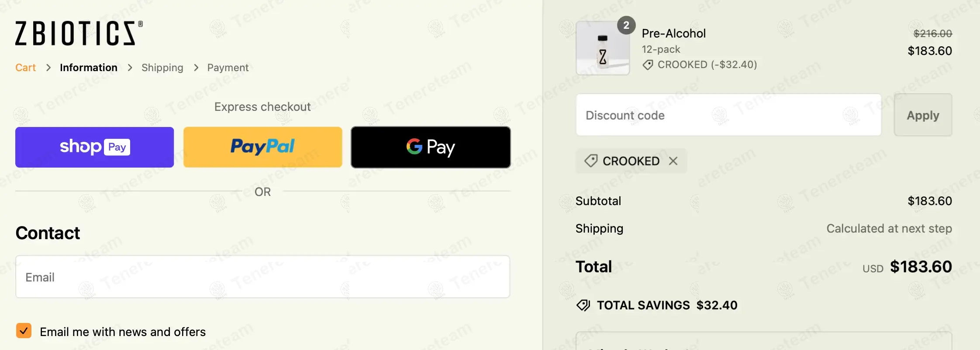Uncheck Email me with news and offers
The height and width of the screenshot is (350, 980).
[24, 331]
